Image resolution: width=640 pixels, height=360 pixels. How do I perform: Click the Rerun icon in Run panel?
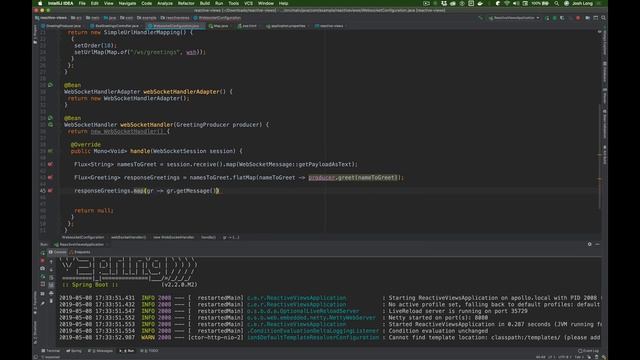[42, 253]
